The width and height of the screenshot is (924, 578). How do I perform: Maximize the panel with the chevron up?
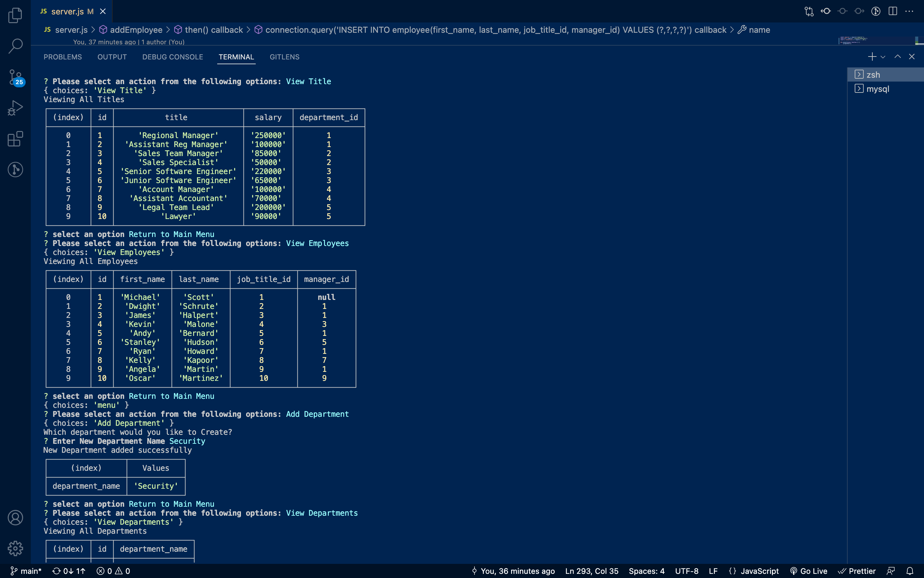(x=898, y=57)
